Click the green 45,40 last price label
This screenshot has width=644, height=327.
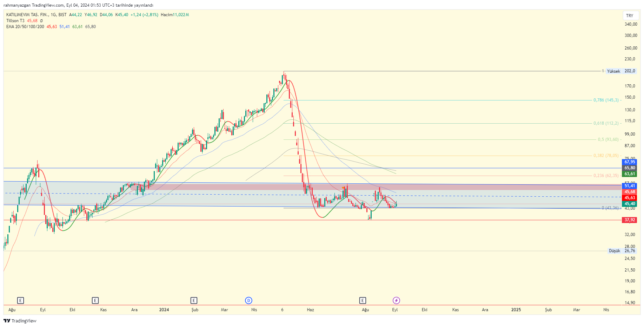(630, 204)
